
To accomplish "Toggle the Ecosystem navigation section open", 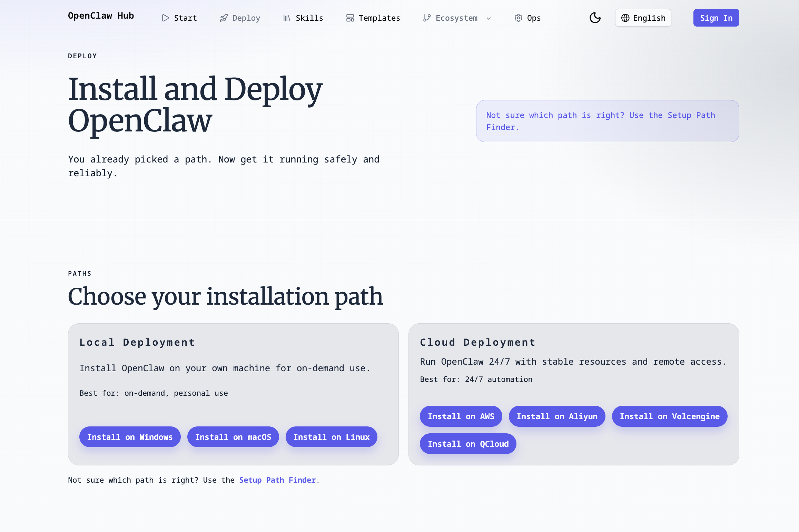I will [457, 18].
